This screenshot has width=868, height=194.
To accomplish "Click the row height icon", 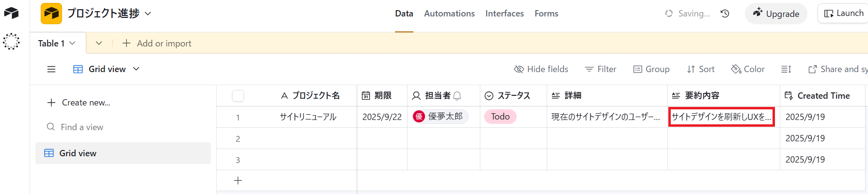I will 786,69.
